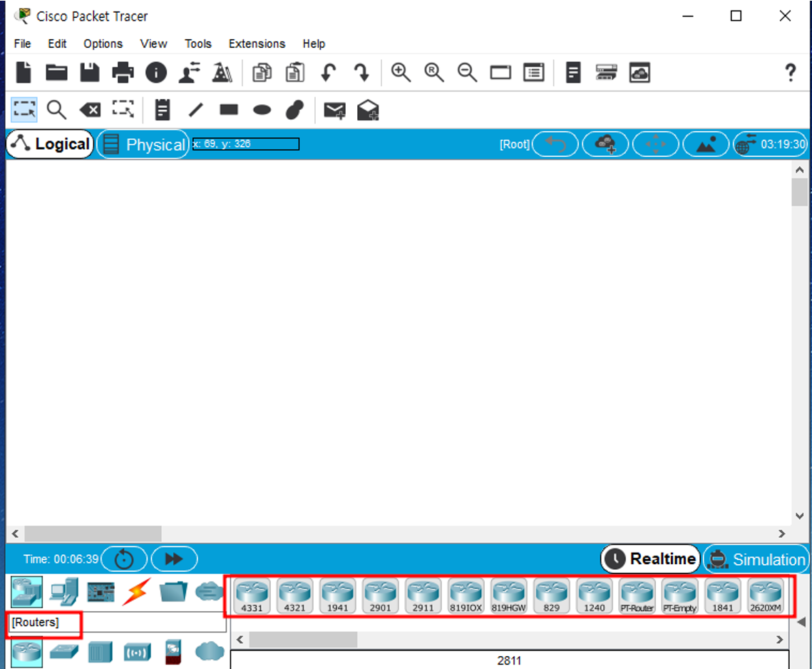
Task: Select the Logical workspace tab
Action: click(x=51, y=144)
